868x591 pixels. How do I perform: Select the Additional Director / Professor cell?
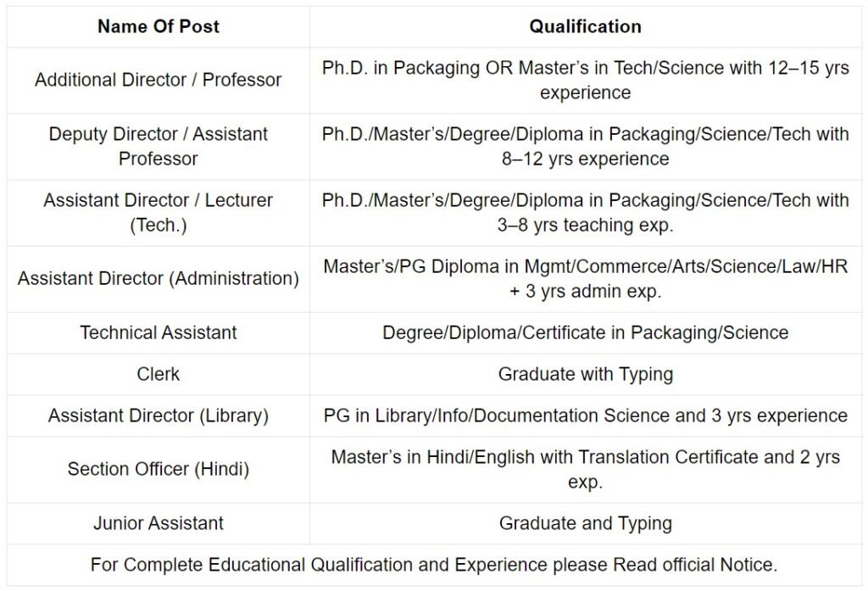[x=159, y=80]
